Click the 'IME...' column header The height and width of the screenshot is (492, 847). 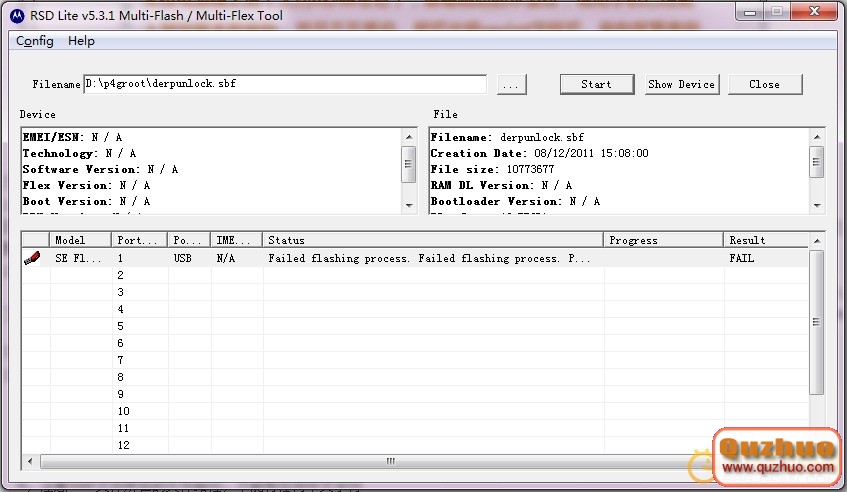[x=237, y=240]
